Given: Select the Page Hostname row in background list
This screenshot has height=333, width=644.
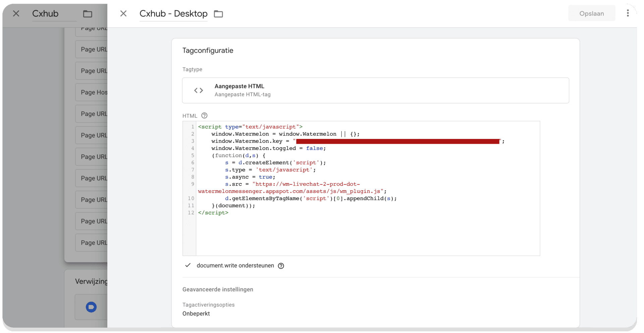Looking at the screenshot, I should [91, 92].
